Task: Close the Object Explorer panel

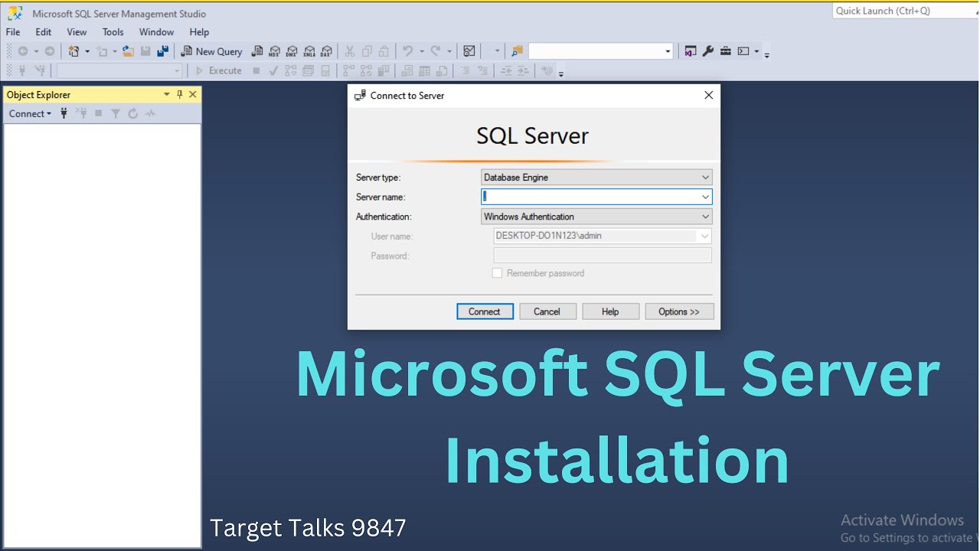Action: 193,94
